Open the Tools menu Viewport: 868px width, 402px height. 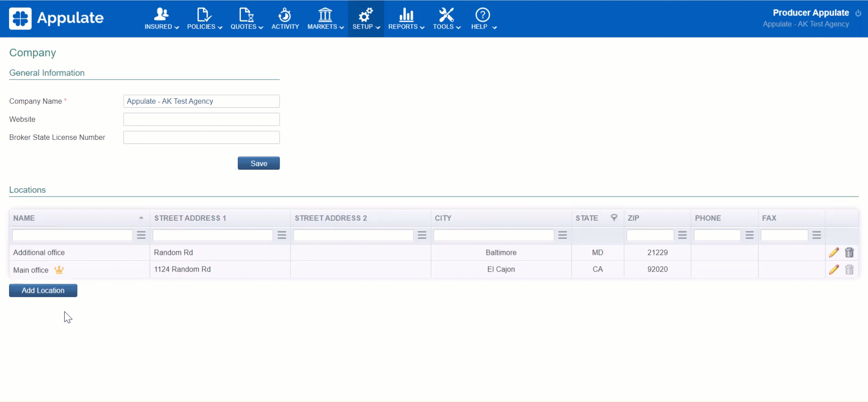[446, 19]
